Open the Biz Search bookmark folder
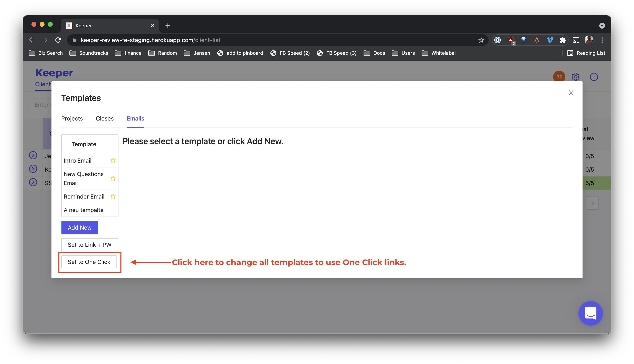This screenshot has width=634, height=364. [46, 53]
